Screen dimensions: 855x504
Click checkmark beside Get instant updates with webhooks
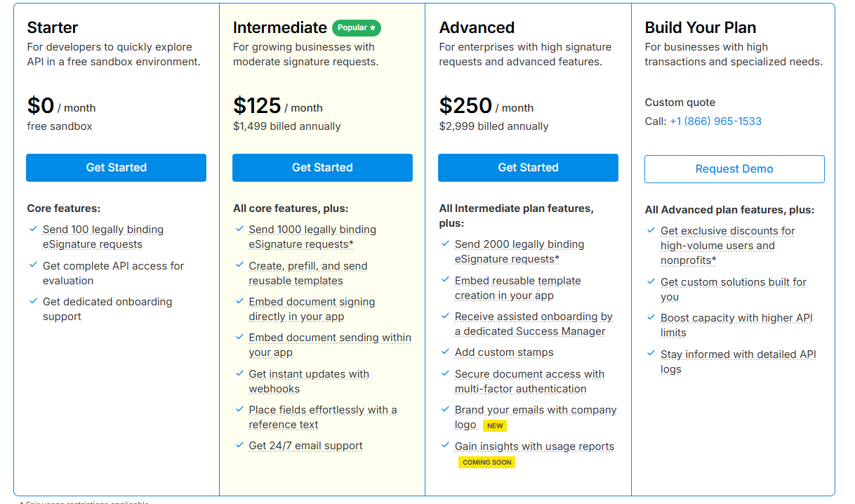point(239,373)
